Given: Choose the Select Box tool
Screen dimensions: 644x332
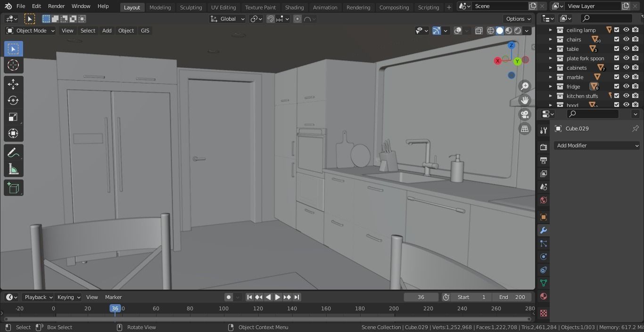Looking at the screenshot, I should pos(13,49).
